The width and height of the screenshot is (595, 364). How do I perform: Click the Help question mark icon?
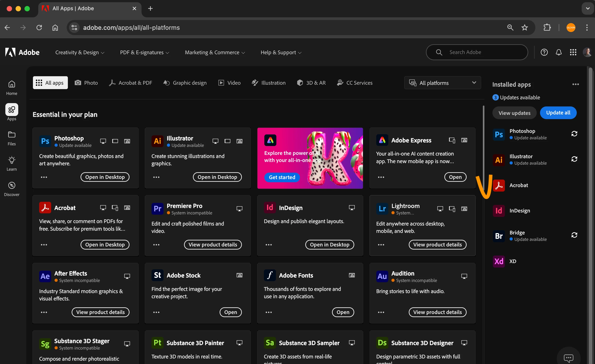coord(544,52)
